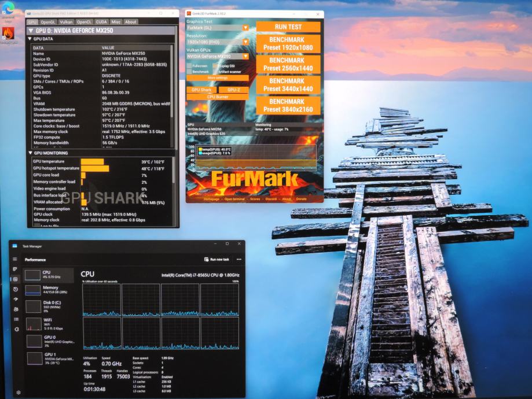Screen dimensions: 532x399
Task: Switch to OpenCL tab in GPU Shark
Action: (x=84, y=22)
